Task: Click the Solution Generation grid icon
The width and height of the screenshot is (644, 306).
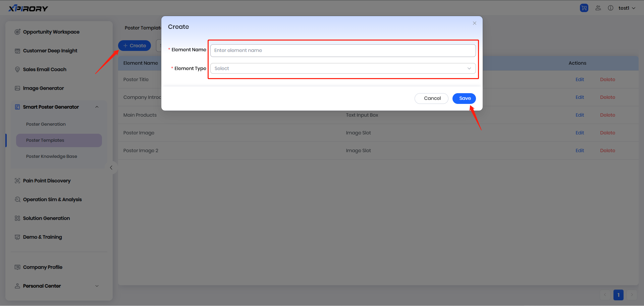Action: [x=17, y=218]
